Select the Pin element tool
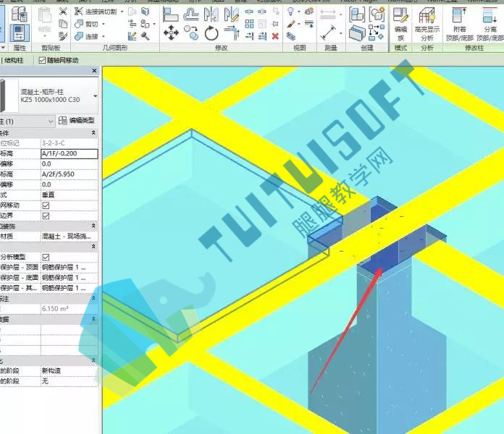The height and width of the screenshot is (434, 504). [275, 24]
